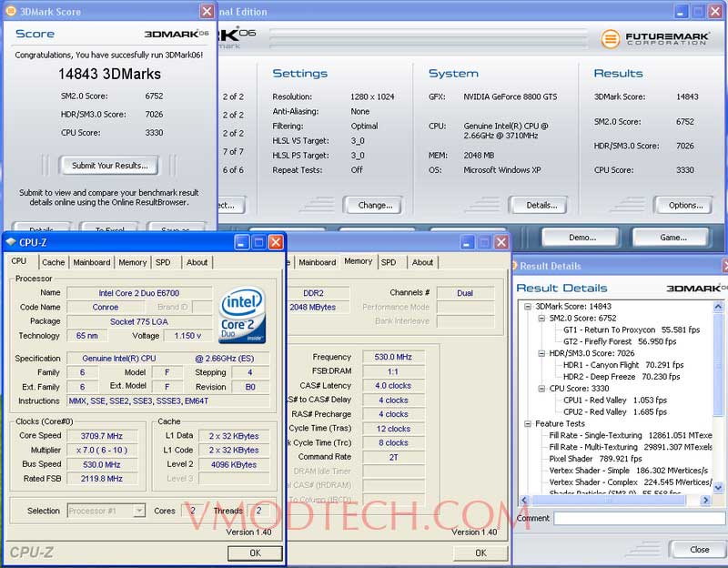Screen dimensions: 728x568
Task: Collapse Feature Tests tree node
Action: 528,423
